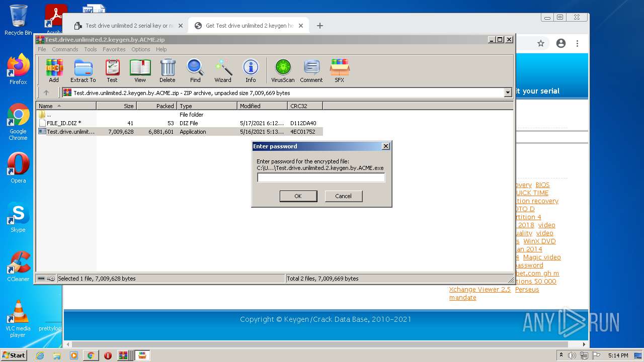Image resolution: width=644 pixels, height=362 pixels.
Task: Open Chrome profile avatar icon
Action: tap(561, 44)
